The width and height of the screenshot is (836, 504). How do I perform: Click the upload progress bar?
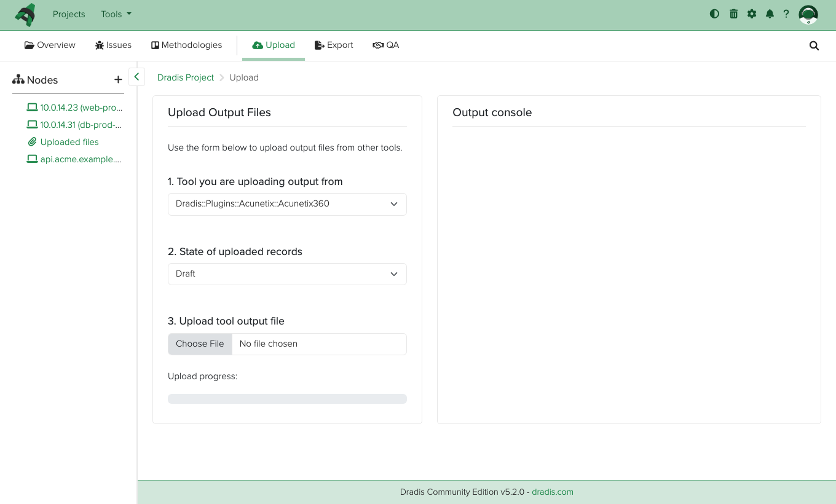(287, 399)
